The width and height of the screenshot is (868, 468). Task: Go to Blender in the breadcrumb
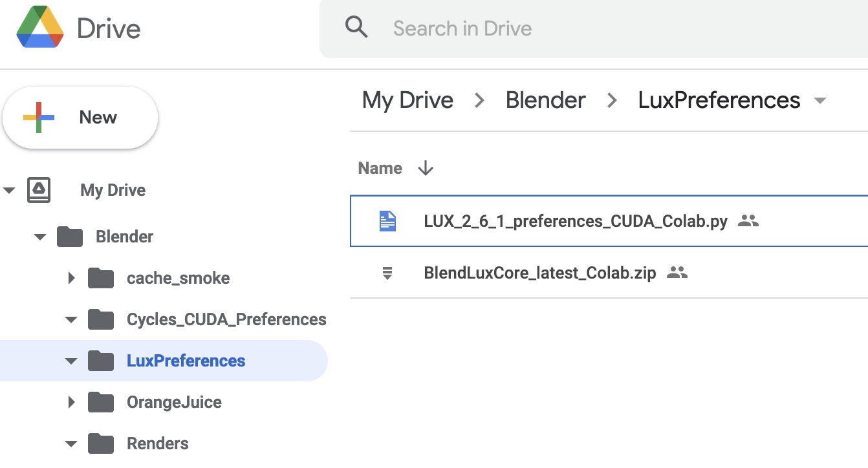point(545,100)
